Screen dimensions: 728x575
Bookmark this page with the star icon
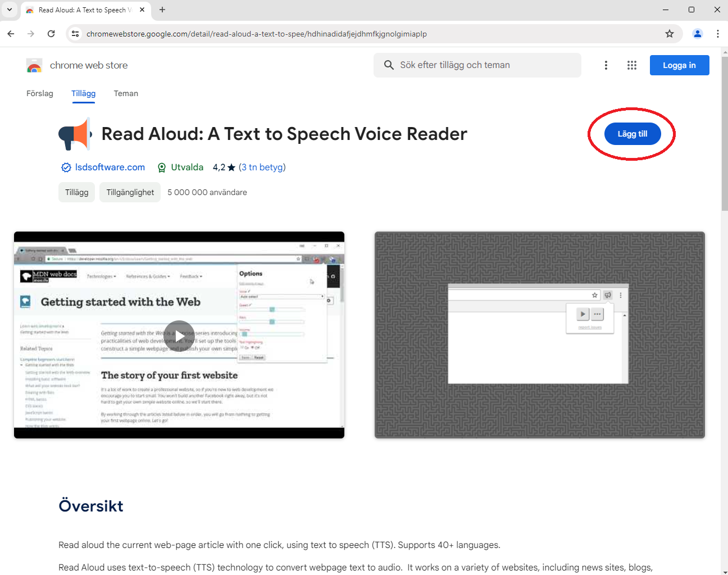click(670, 34)
